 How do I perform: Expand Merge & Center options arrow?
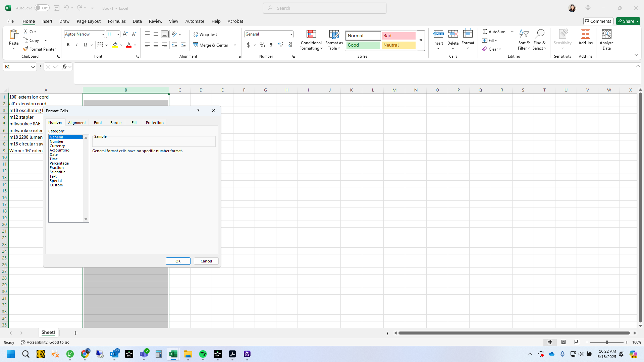point(235,45)
